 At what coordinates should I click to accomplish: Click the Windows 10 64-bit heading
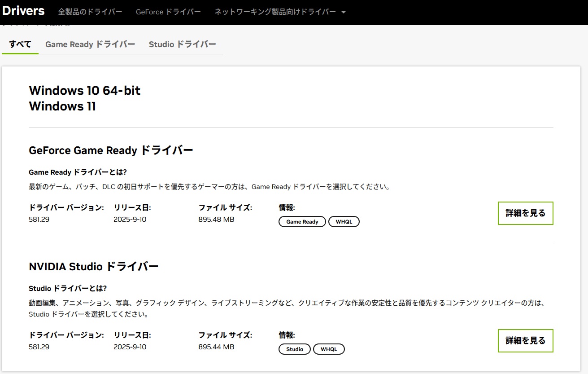(84, 90)
